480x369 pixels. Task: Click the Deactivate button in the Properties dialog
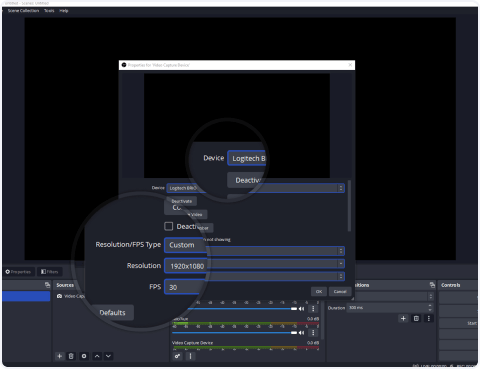pos(181,201)
